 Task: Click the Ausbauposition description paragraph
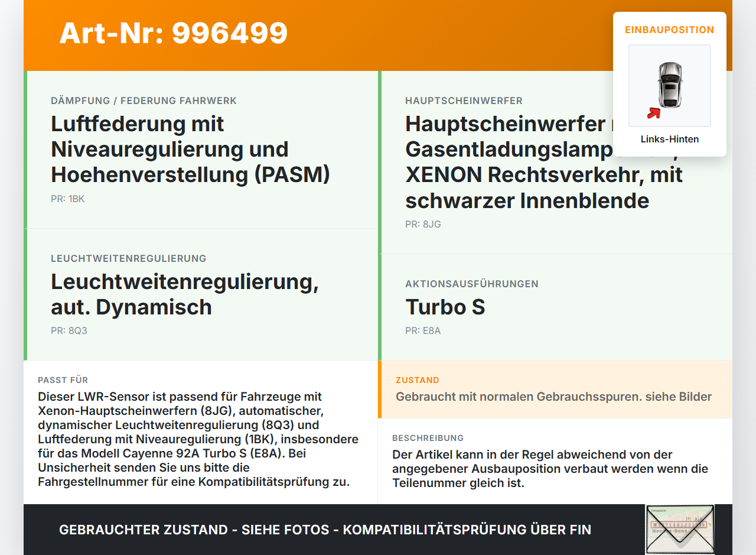[x=550, y=469]
